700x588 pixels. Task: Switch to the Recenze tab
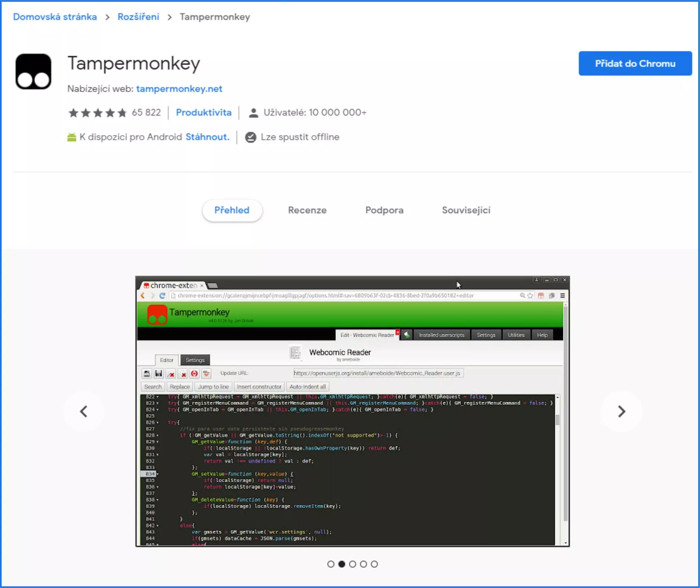[307, 210]
